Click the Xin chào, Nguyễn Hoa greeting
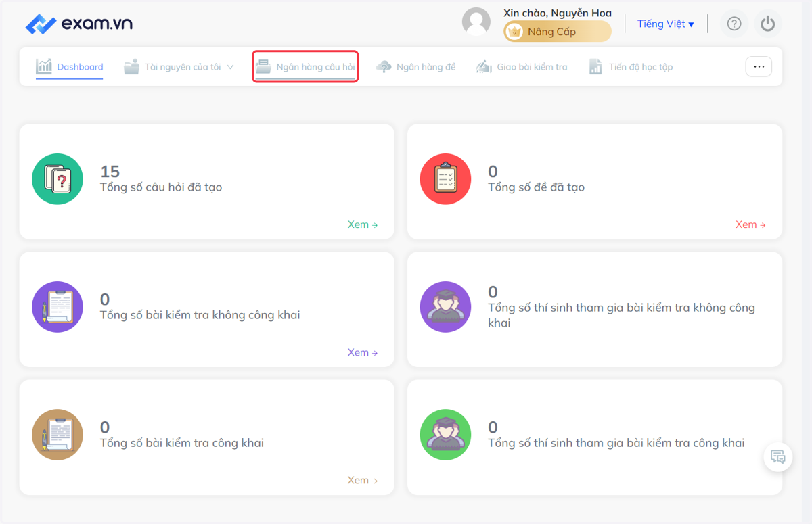The image size is (812, 524). pos(558,13)
